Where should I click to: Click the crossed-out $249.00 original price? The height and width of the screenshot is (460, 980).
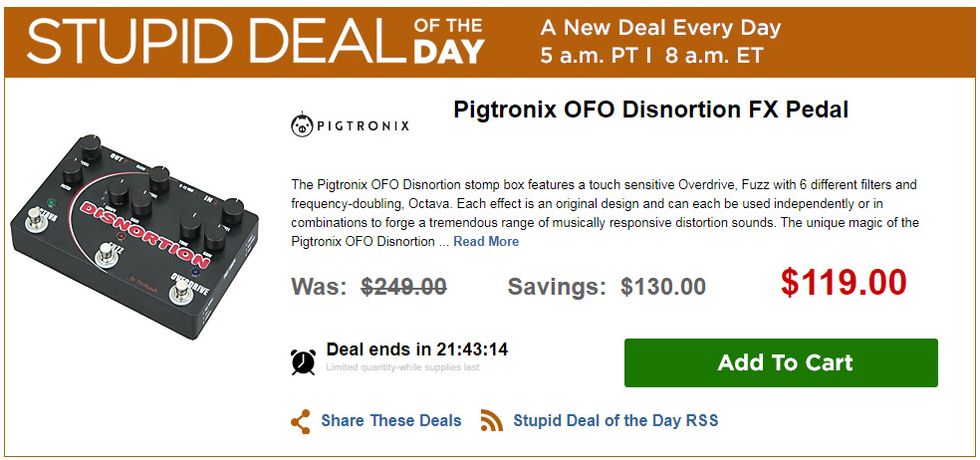coord(403,287)
